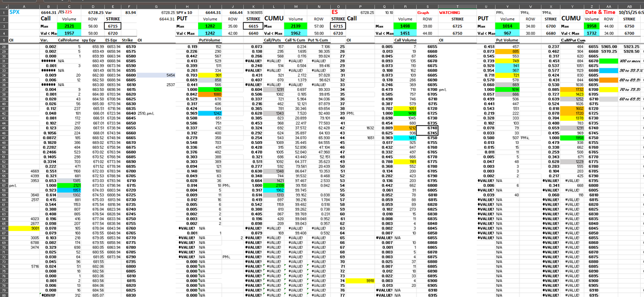
Task: Click row header number 28
Action: click(x=3, y=47)
